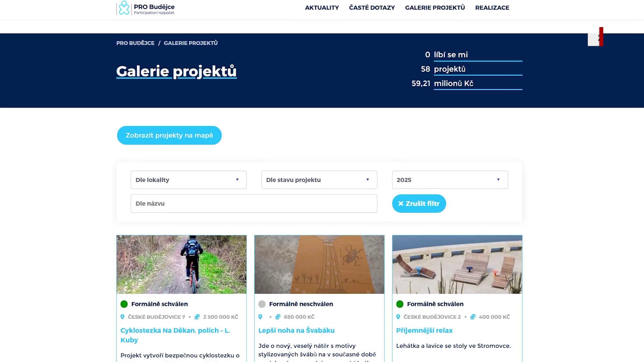Click coins icon next to 400 000 Kč
This screenshot has height=362, width=644.
473,317
